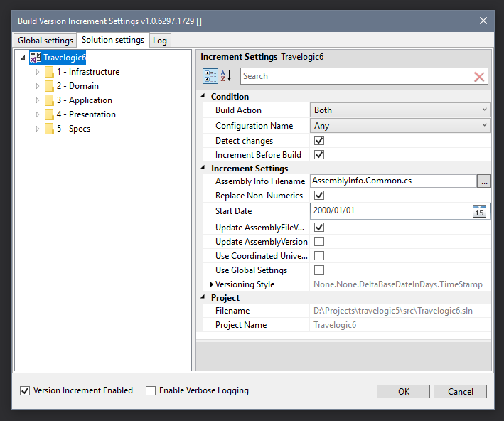Open the Start Date calendar picker icon

coord(479,211)
